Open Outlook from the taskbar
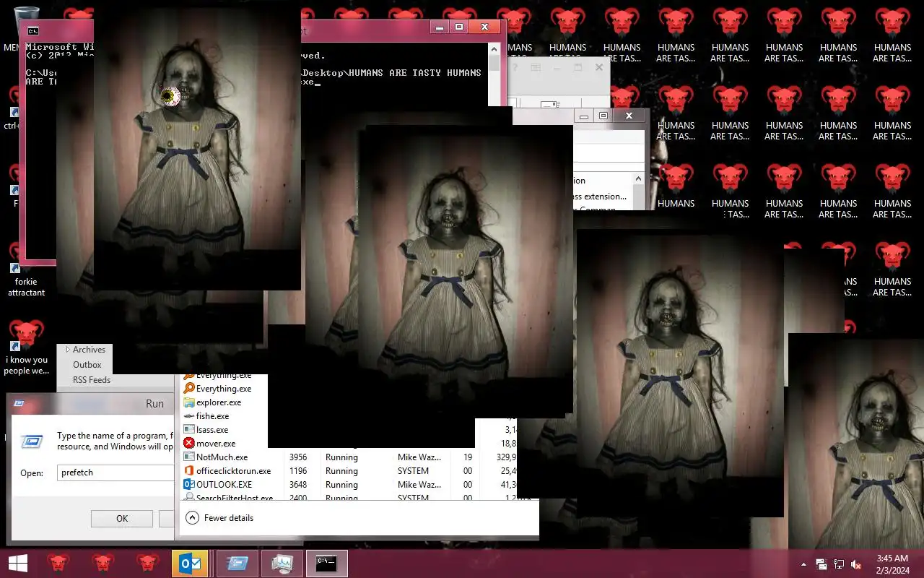Image resolution: width=924 pixels, height=578 pixels. pos(190,564)
